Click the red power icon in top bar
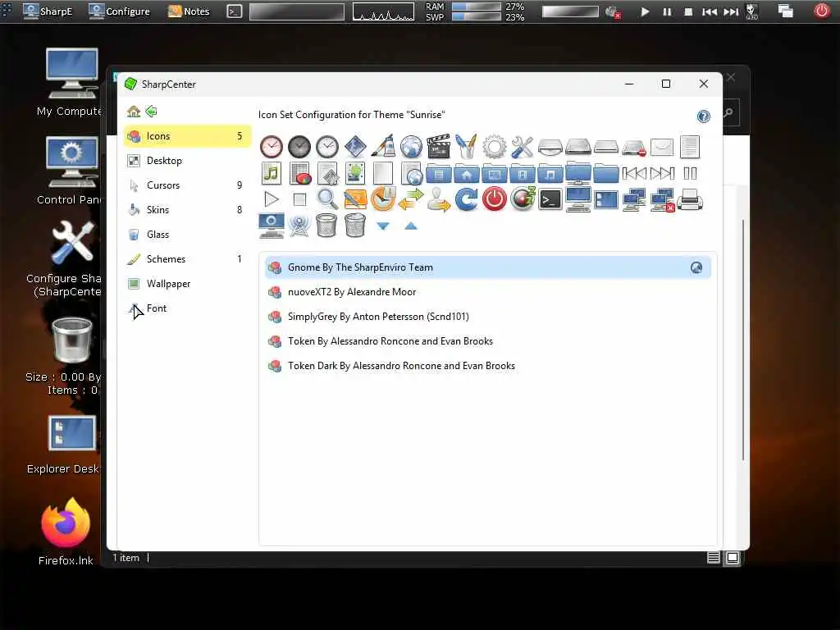Screen dimensions: 840x630 pyautogui.click(x=821, y=11)
